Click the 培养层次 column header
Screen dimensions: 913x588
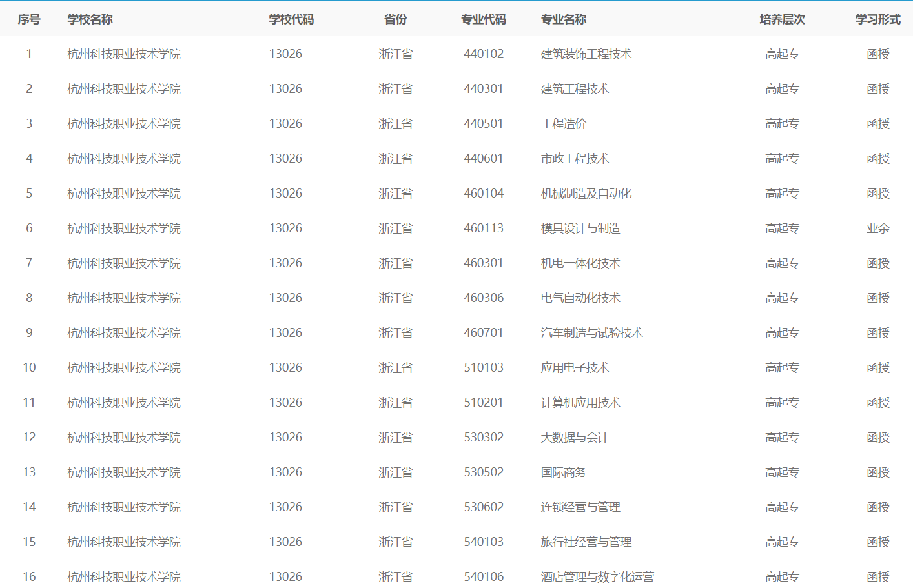[782, 19]
